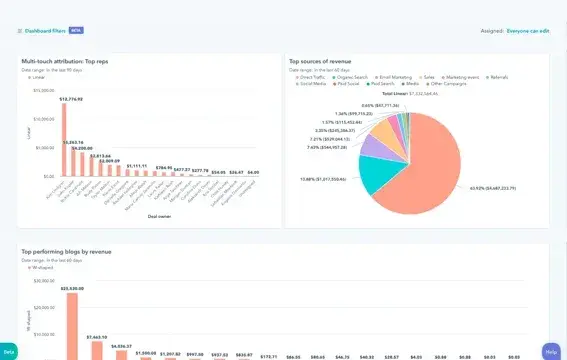567x360 pixels.
Task: Click the 'Assigned:' label at top right
Action: (492, 31)
